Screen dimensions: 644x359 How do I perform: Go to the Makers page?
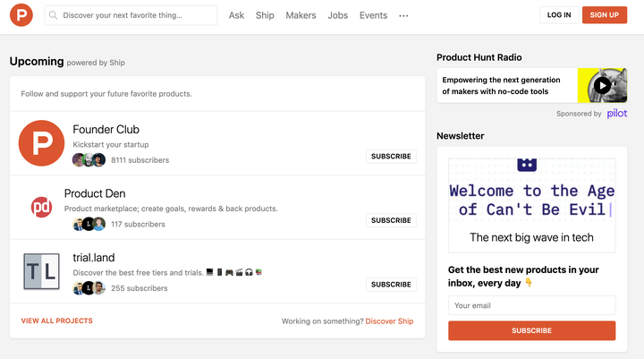(301, 15)
